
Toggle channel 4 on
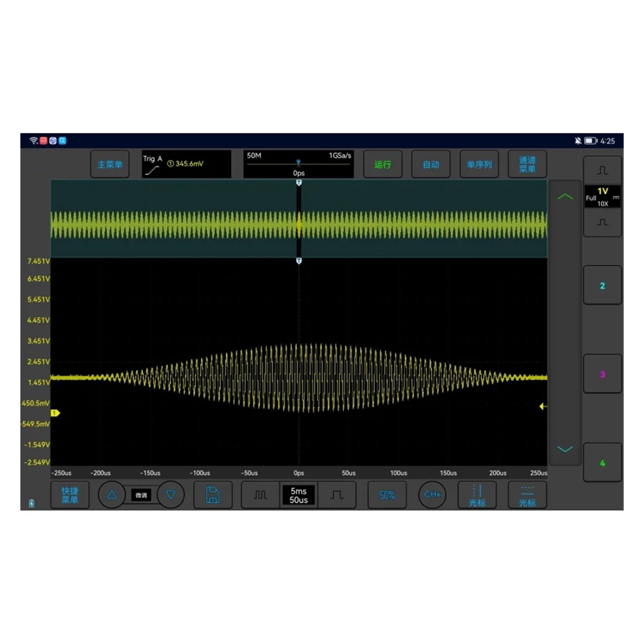(603, 463)
